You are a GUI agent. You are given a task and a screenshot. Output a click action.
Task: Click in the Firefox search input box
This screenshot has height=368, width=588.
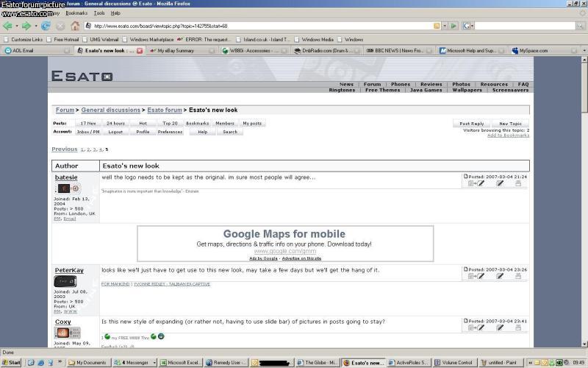(x=525, y=26)
